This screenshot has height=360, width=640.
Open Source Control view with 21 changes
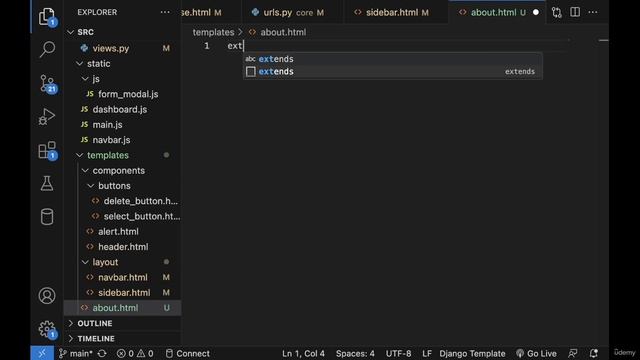pyautogui.click(x=47, y=83)
